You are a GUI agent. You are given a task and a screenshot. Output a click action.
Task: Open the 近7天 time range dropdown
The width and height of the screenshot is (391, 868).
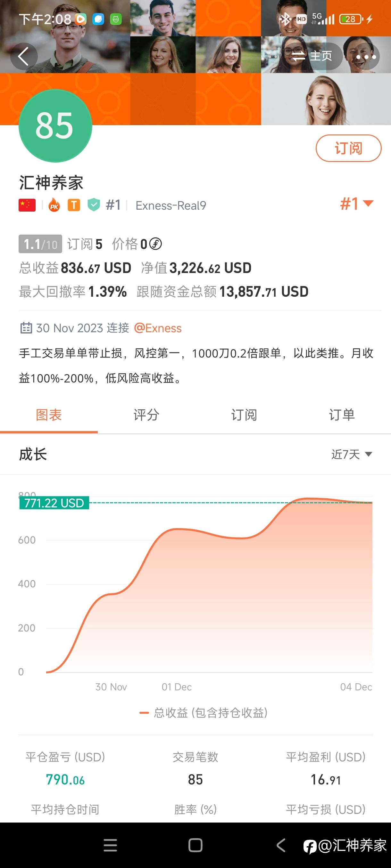351,454
